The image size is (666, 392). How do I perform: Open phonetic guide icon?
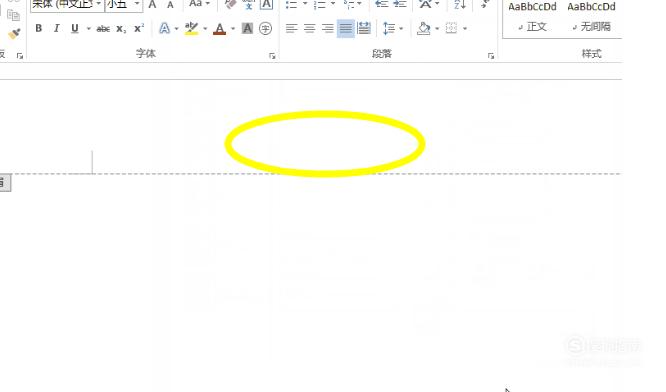pos(248,4)
